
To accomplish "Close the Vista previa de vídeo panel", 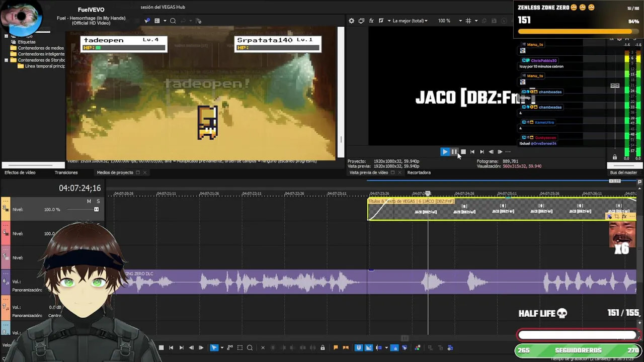I will point(399,172).
